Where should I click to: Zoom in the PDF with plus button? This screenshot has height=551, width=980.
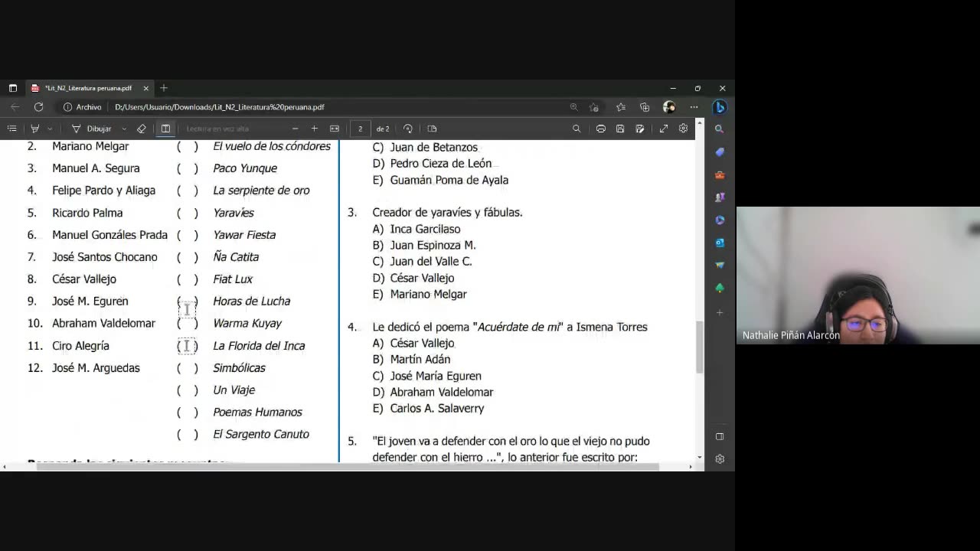315,129
